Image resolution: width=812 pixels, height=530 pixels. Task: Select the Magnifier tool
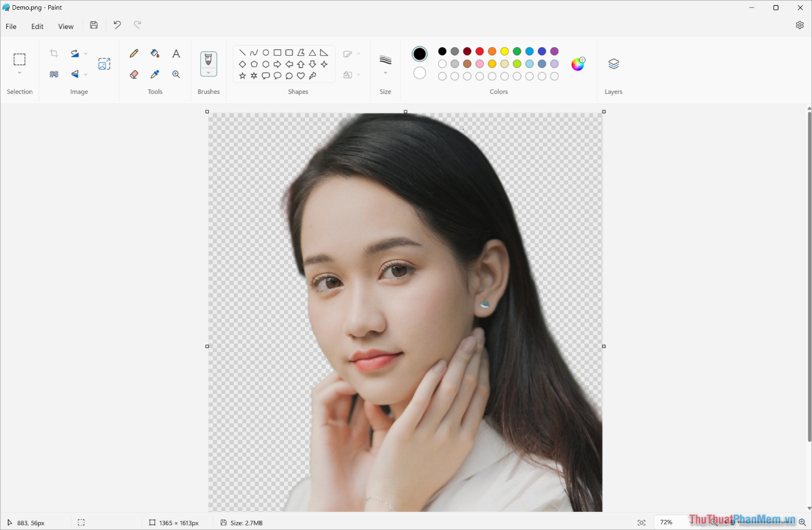pos(176,74)
